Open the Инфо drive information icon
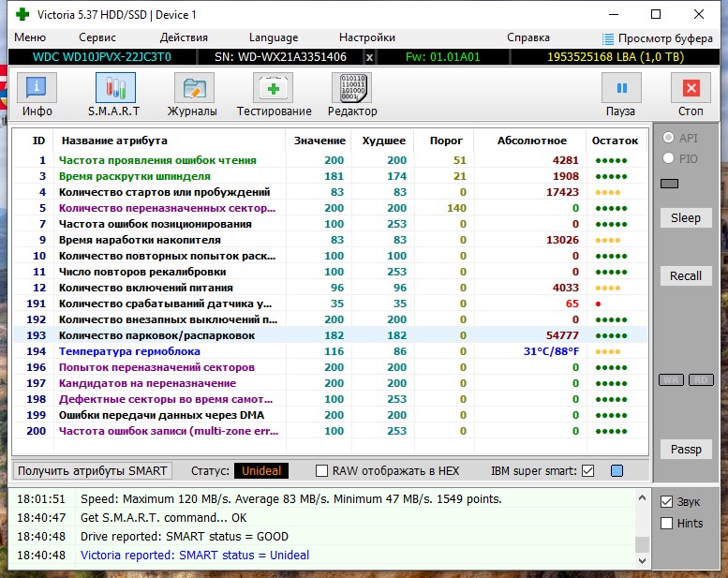The width and height of the screenshot is (728, 578). [37, 88]
